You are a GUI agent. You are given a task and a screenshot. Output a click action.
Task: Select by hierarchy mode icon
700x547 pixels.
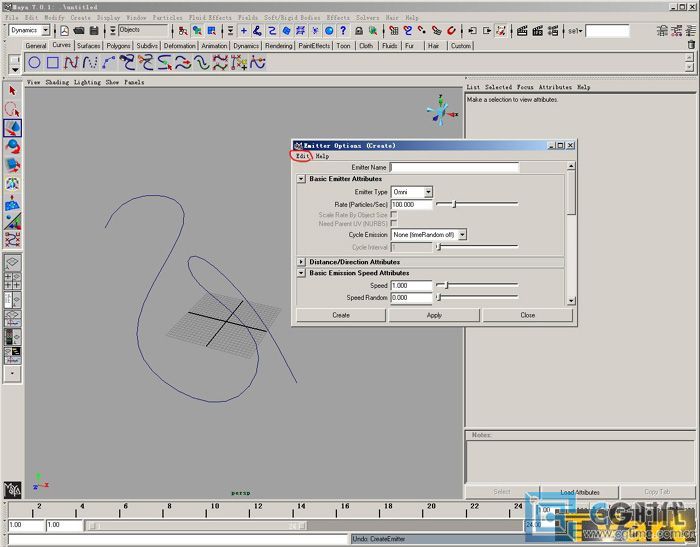click(183, 30)
